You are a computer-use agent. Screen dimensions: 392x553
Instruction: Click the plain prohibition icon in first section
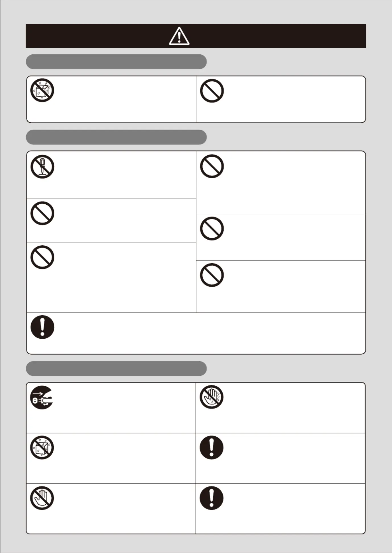(212, 91)
